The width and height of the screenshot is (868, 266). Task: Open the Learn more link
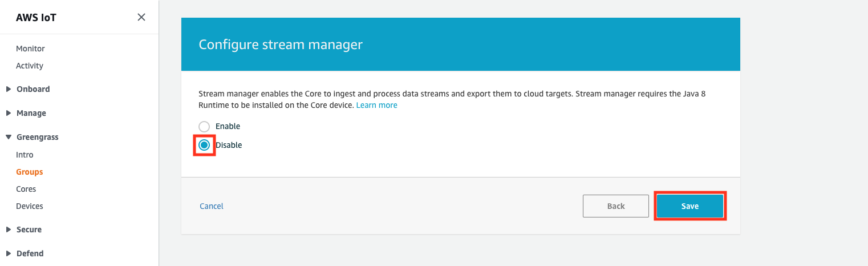(377, 105)
